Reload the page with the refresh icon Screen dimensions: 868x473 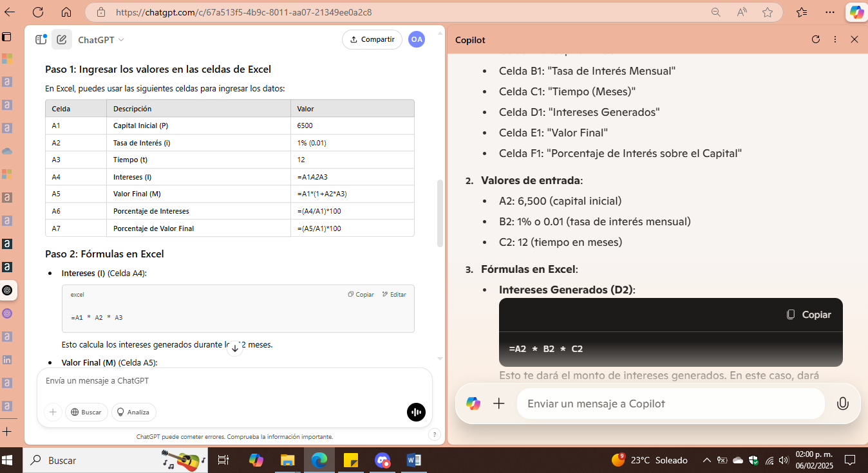38,12
